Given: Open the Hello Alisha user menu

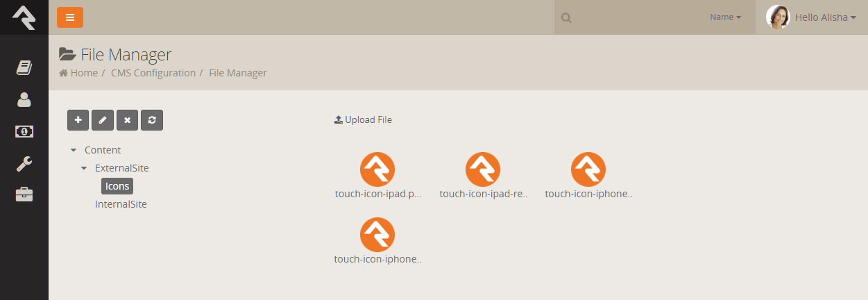Looking at the screenshot, I should [825, 17].
